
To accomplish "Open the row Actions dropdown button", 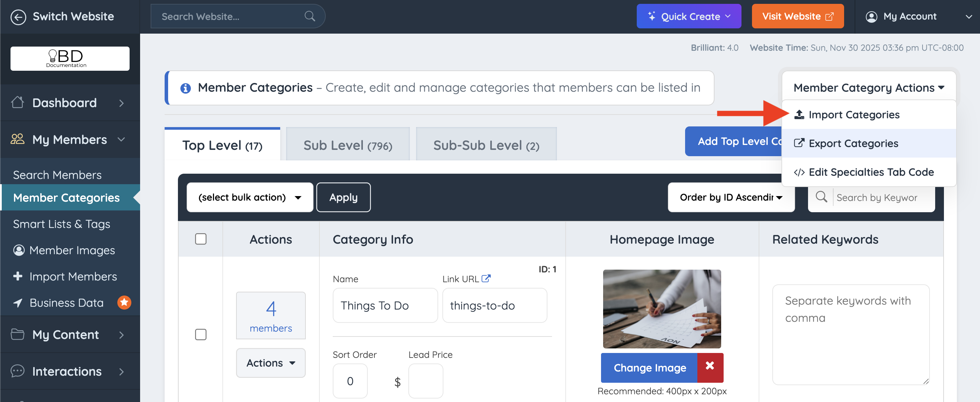I will [270, 363].
